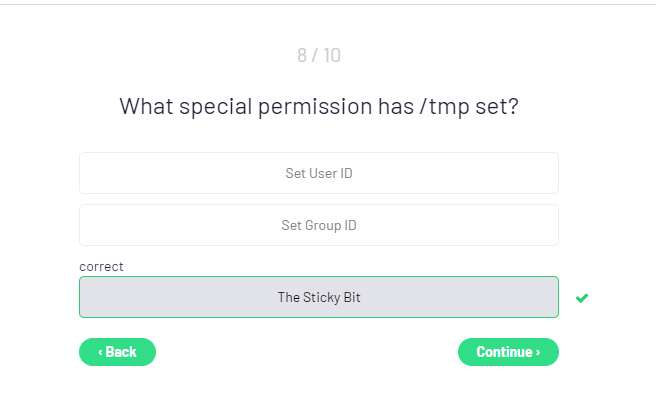The height and width of the screenshot is (416, 656).
Task: Click the question text about /tmp
Action: (x=318, y=106)
